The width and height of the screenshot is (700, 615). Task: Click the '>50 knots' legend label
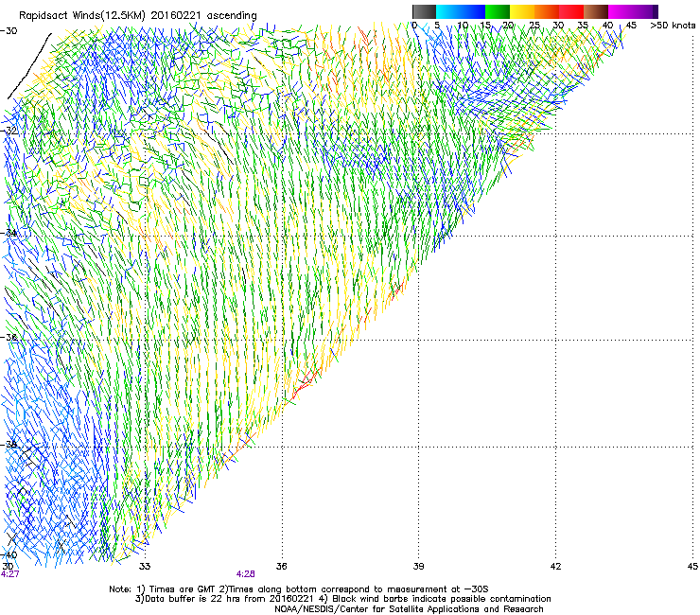coord(673,26)
